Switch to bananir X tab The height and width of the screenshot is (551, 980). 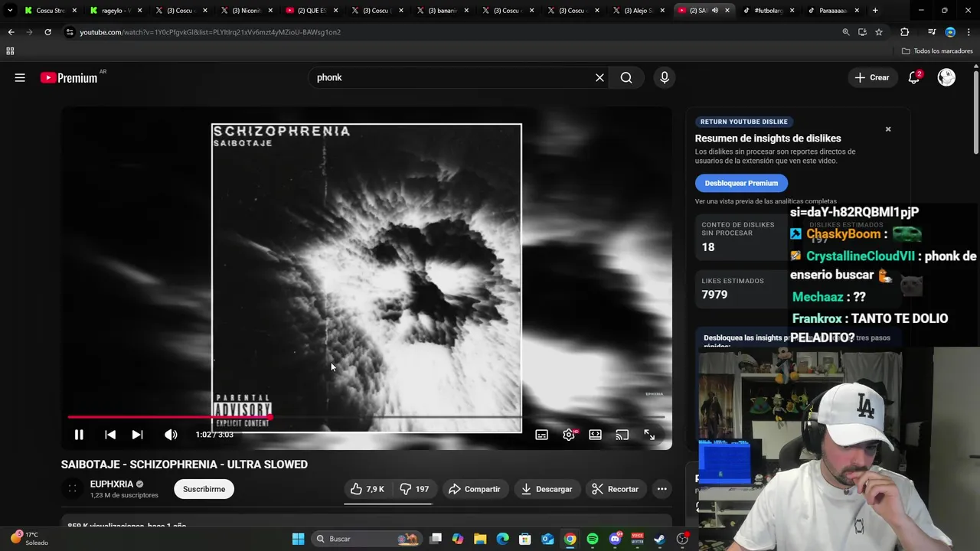[x=441, y=11]
